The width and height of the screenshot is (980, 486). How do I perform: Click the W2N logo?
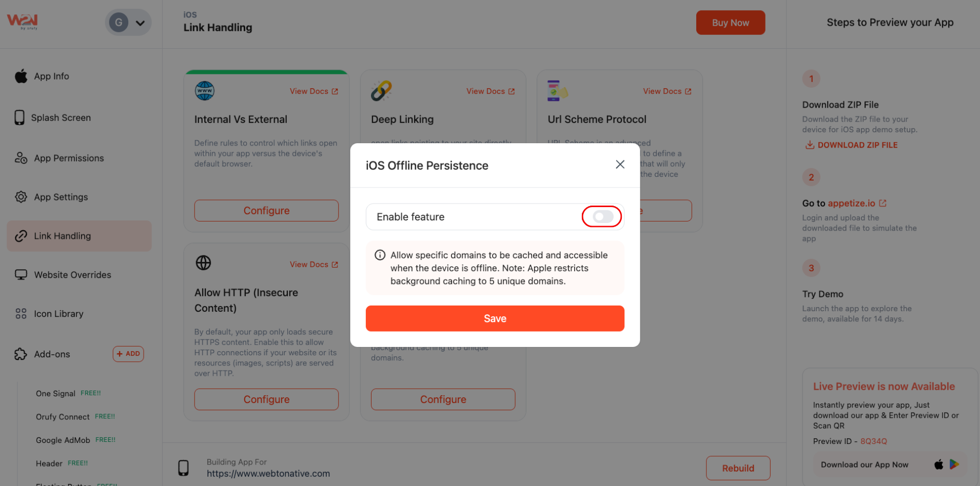[x=23, y=21]
